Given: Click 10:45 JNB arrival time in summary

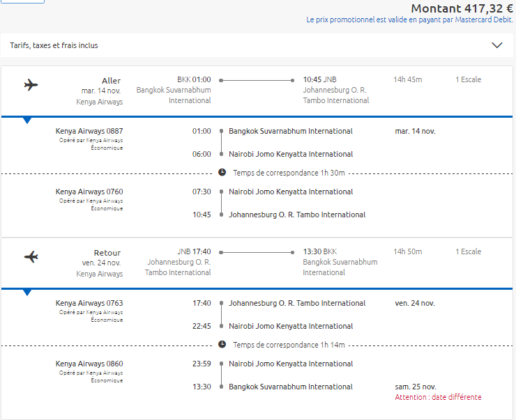Looking at the screenshot, I should point(320,79).
